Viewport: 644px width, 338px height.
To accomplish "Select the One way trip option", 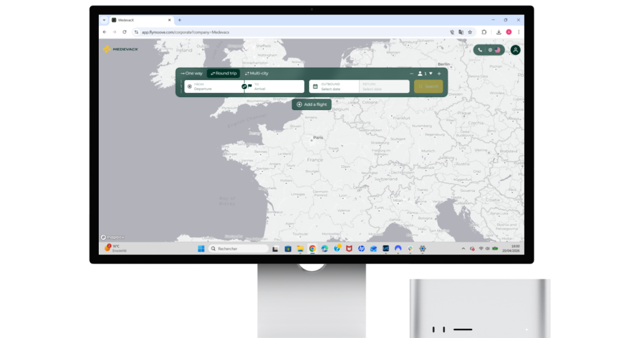I will point(191,74).
